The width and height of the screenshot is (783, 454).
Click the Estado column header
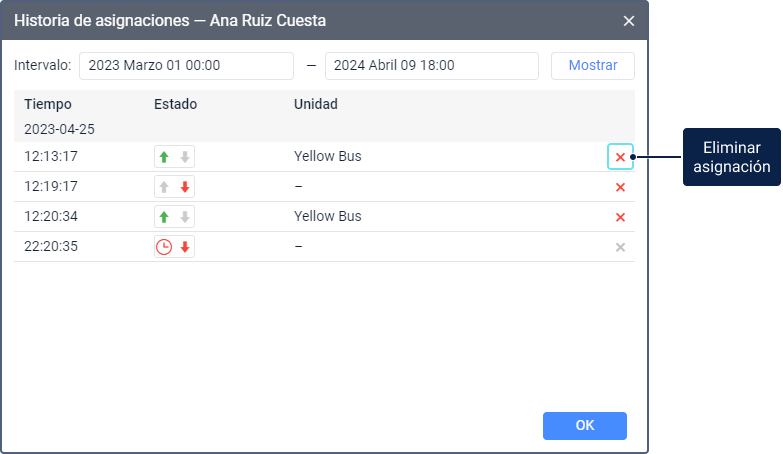point(176,104)
